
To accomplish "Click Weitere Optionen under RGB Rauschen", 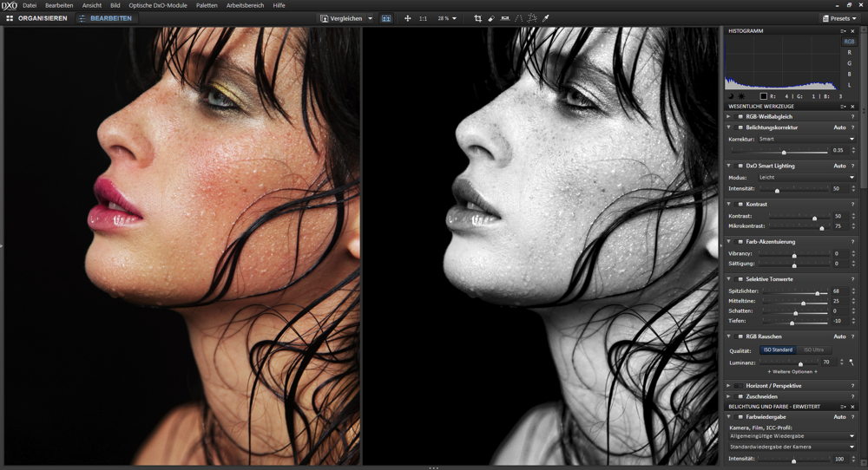I will (792, 371).
